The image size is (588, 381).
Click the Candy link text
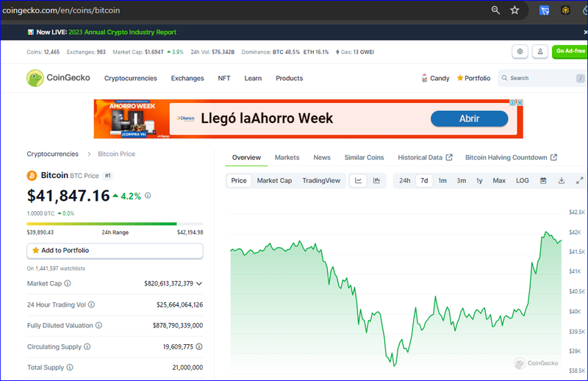440,78
